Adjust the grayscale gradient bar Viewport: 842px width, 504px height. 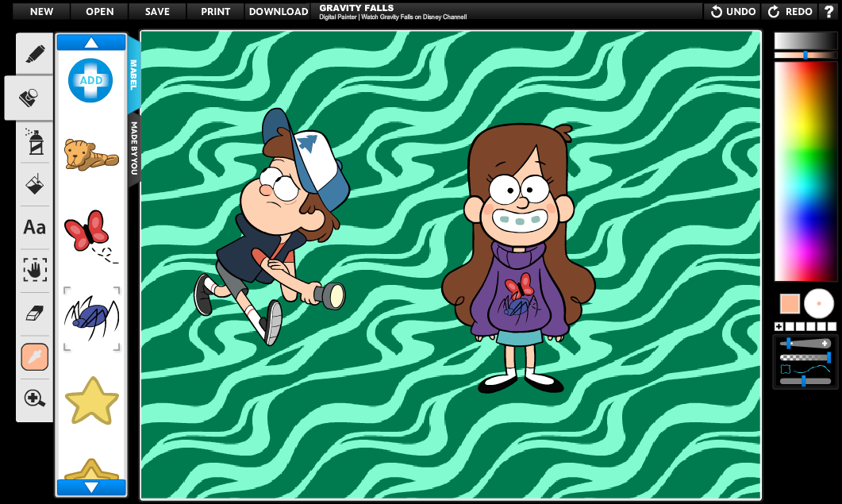[805, 40]
